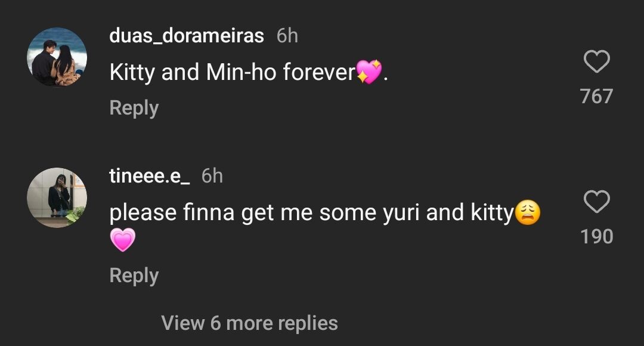Click the pink heart emoji below the comment
Image resolution: width=644 pixels, height=346 pixels.
(123, 240)
